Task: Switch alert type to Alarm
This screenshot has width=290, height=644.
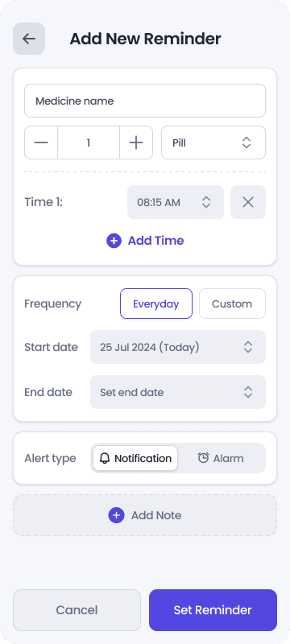Action: (221, 458)
